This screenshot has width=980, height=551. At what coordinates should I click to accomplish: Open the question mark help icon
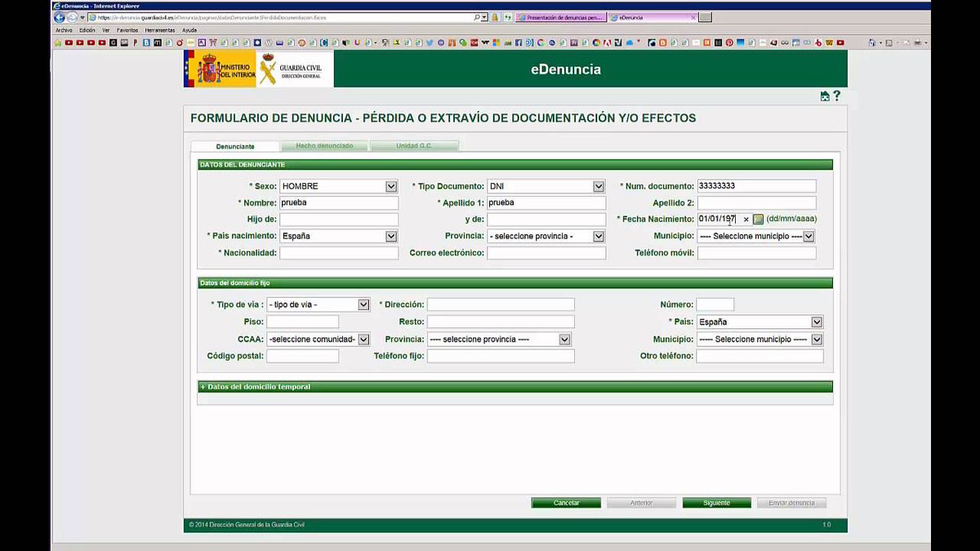click(836, 96)
